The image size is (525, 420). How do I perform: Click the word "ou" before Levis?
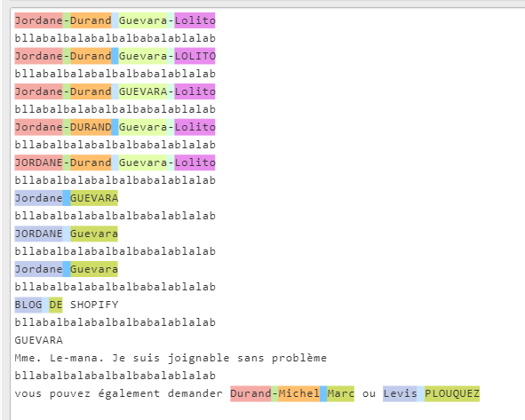369,393
